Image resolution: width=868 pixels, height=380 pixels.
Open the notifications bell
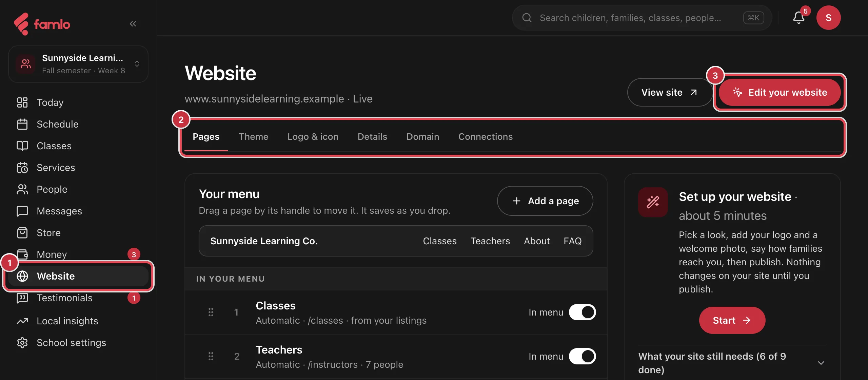[799, 18]
